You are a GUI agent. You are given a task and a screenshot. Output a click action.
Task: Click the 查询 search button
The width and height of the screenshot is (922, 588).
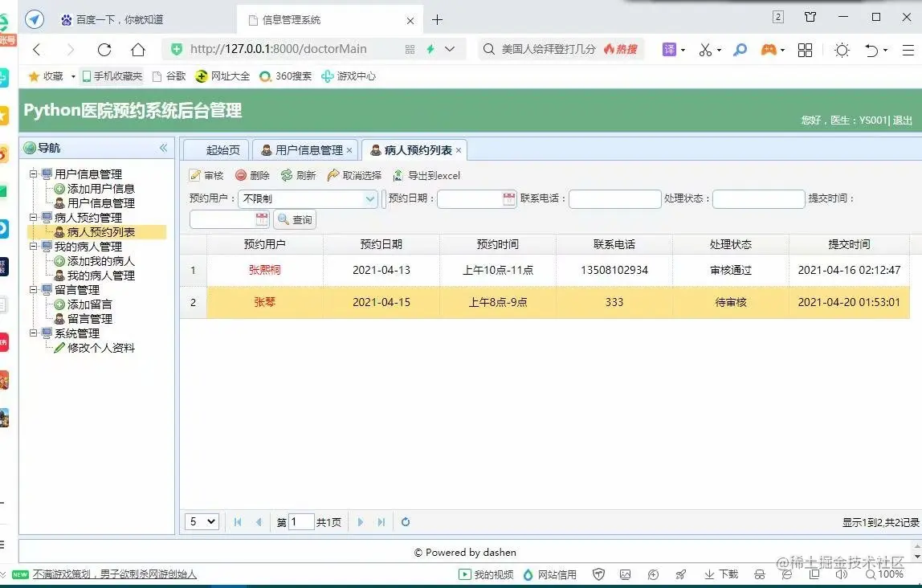[x=296, y=219]
